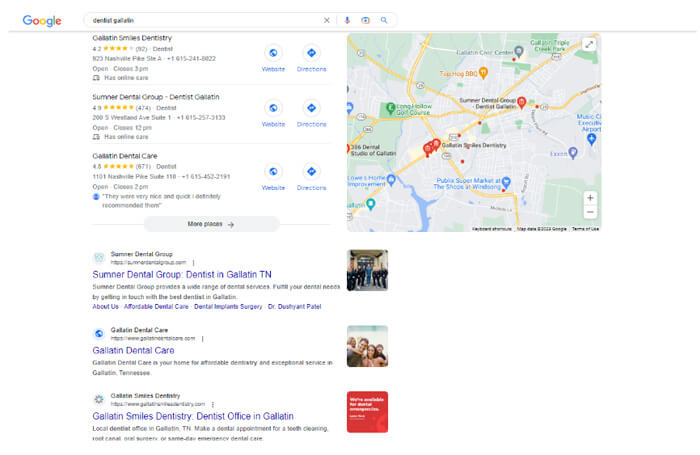Screen dimensions: 700x455
Task: Click in the "dentist gallatin" search field
Action: click(200, 20)
